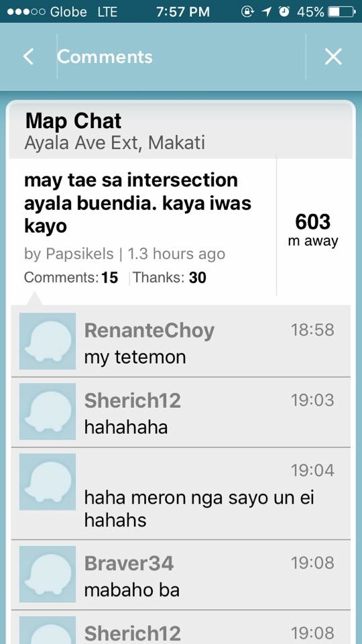Tap RenanteChoy's Wazer avatar

48,341
